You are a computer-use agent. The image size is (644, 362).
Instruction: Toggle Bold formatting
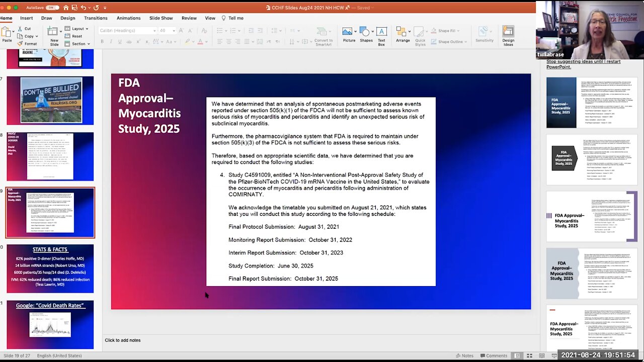point(102,42)
